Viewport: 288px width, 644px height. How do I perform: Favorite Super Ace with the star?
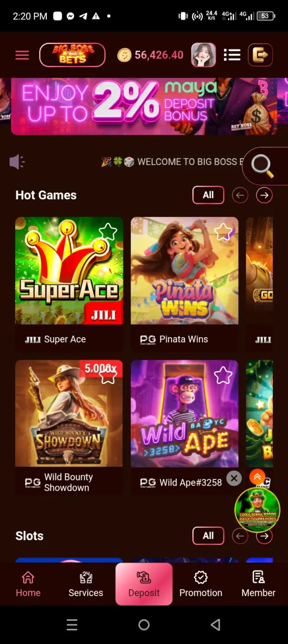click(x=108, y=232)
